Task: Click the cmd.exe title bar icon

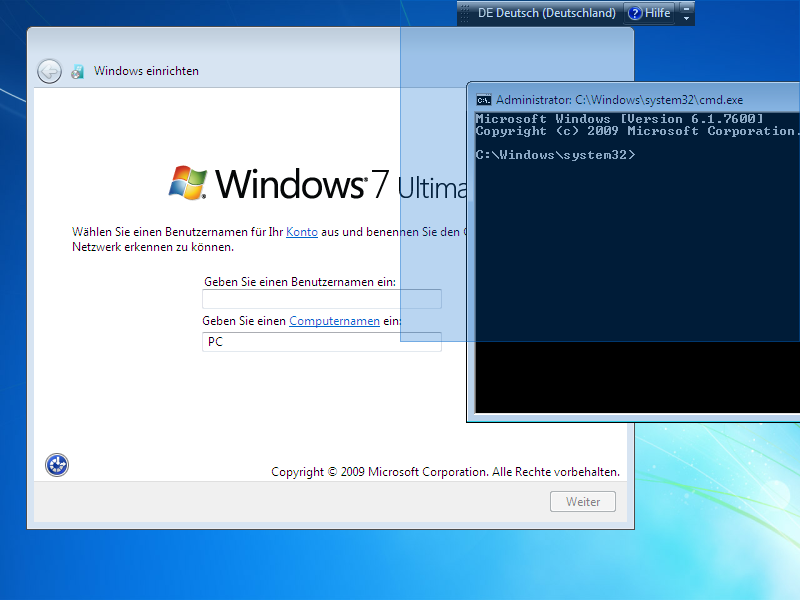Action: click(483, 100)
